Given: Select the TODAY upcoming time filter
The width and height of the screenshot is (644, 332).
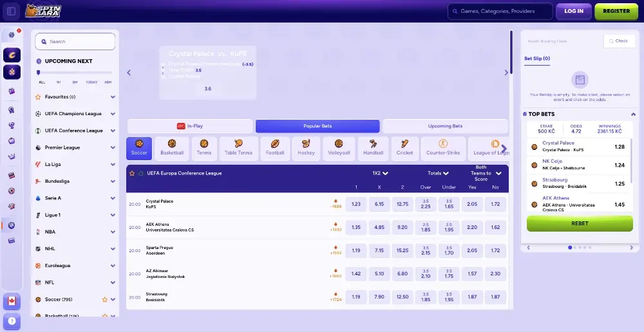Looking at the screenshot, I should click(x=91, y=82).
